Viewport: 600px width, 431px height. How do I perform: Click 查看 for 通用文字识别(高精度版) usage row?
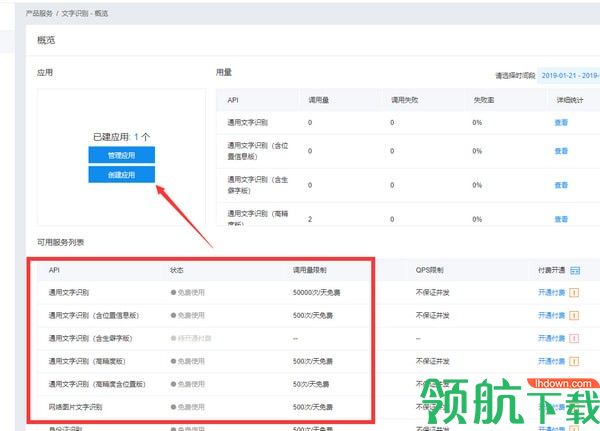pos(561,219)
